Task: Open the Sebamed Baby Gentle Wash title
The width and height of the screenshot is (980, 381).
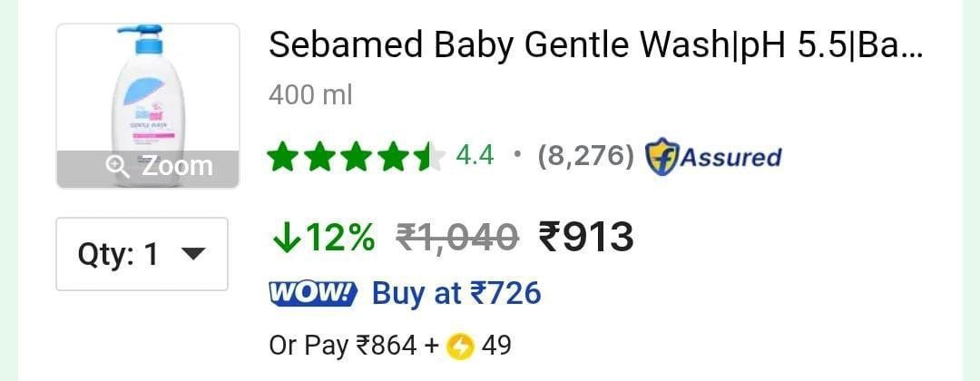Action: (596, 45)
